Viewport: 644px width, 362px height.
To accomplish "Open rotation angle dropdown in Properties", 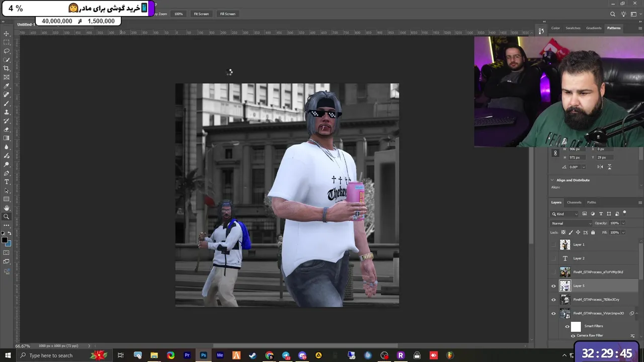I will pyautogui.click(x=584, y=167).
